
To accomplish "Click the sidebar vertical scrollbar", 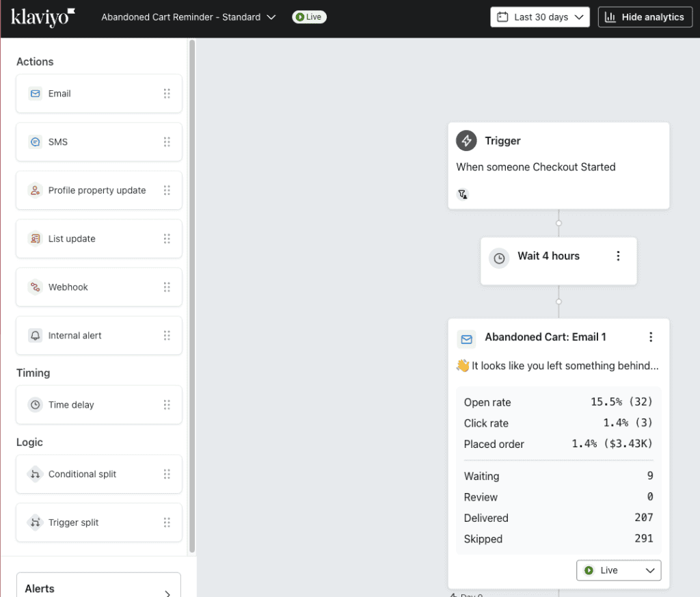I will coord(192,296).
